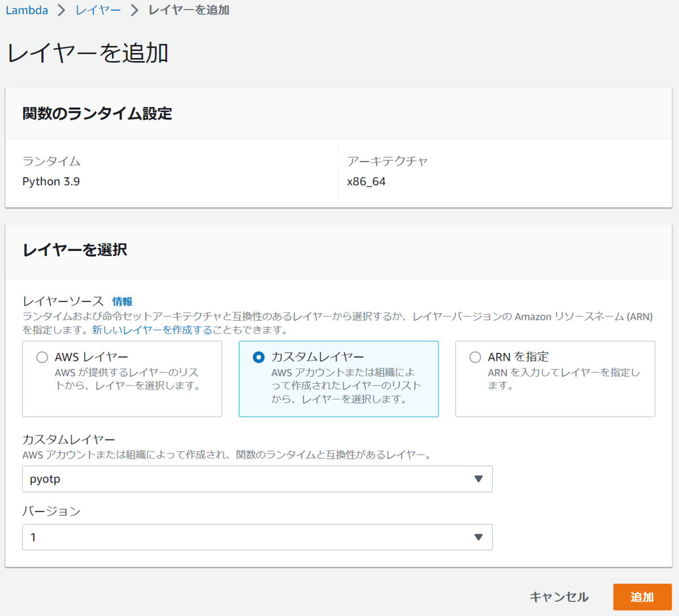
Task: Choose the ARN を指定 radio option
Action: (x=475, y=357)
